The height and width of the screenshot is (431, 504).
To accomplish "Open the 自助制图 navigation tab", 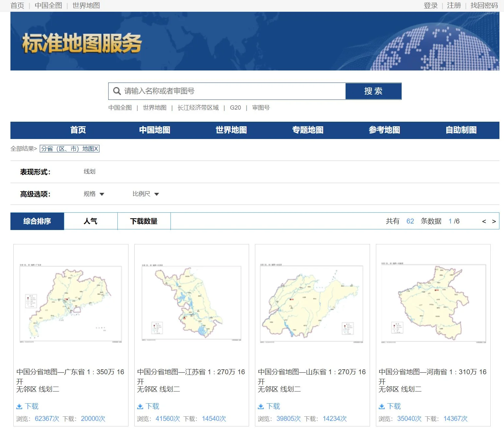I will 461,130.
